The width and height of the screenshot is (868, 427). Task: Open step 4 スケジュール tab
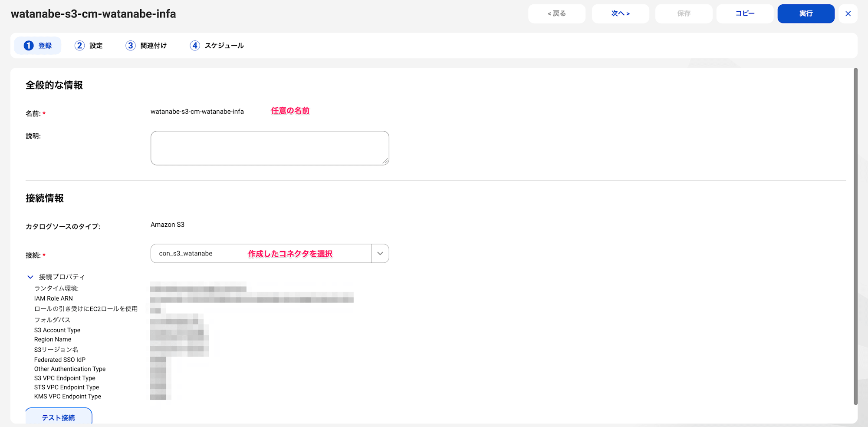(217, 46)
